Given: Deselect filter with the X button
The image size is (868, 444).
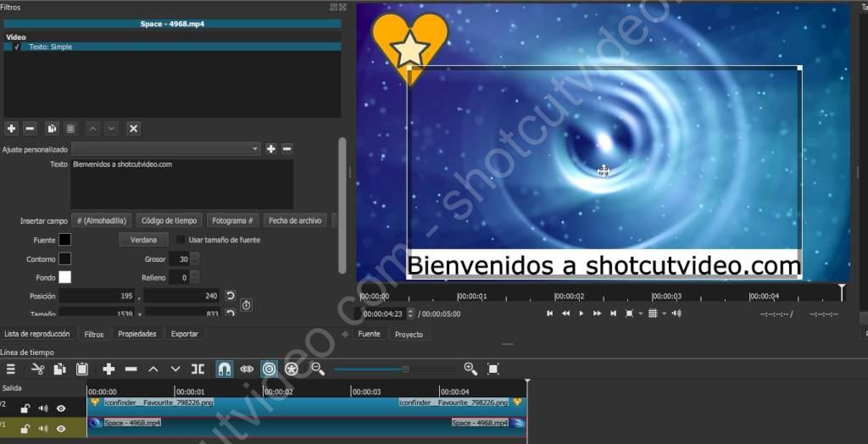Looking at the screenshot, I should pos(133,129).
